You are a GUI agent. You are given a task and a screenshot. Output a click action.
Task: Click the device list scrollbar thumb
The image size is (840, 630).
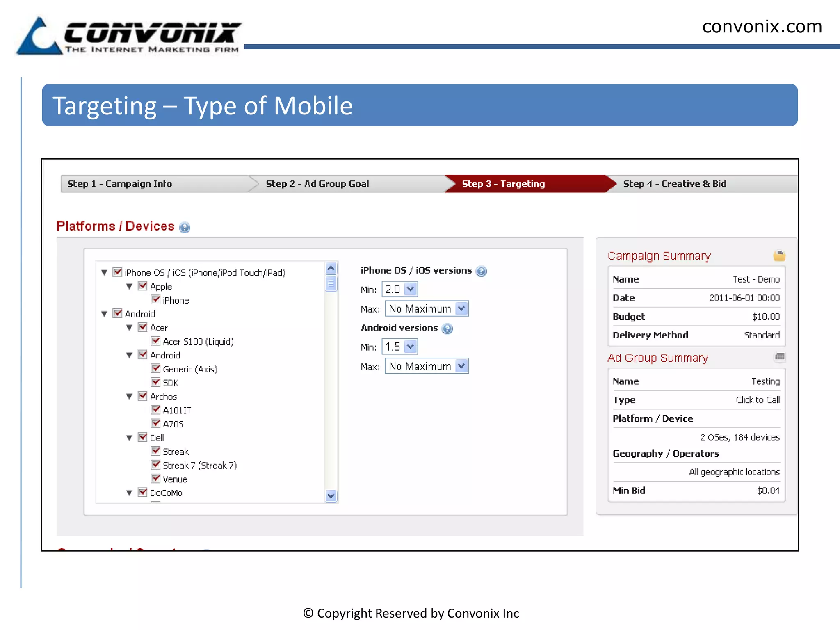pos(331,283)
